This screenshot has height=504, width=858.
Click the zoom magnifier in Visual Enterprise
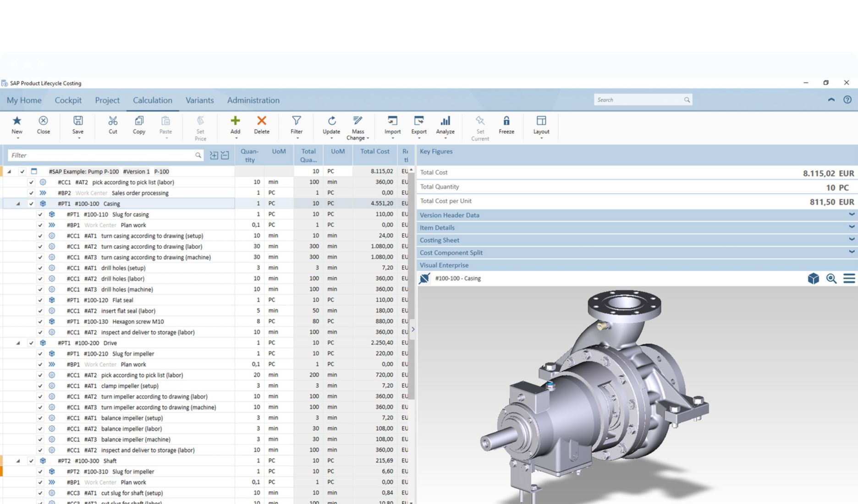pyautogui.click(x=831, y=279)
